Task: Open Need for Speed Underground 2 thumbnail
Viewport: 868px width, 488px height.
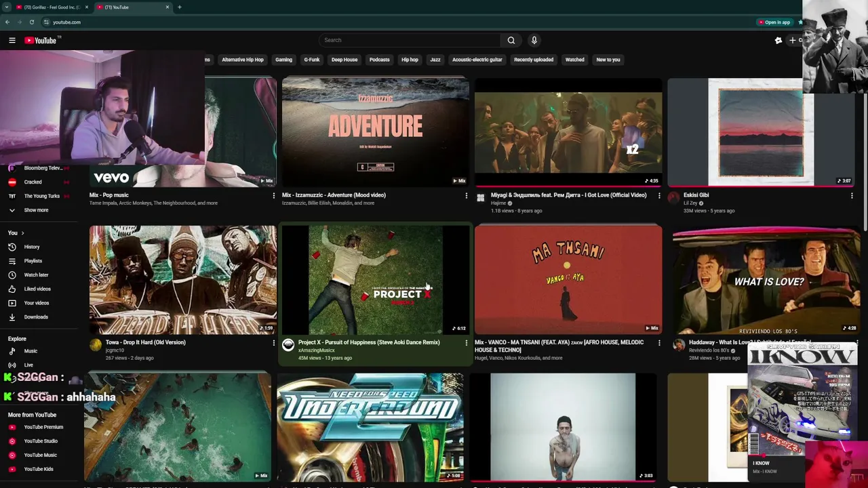Action: [x=370, y=427]
